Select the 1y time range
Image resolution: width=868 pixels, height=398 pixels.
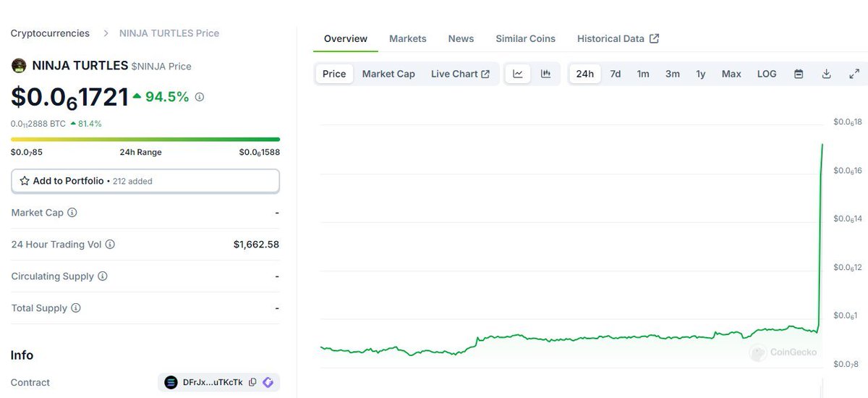[x=701, y=74]
